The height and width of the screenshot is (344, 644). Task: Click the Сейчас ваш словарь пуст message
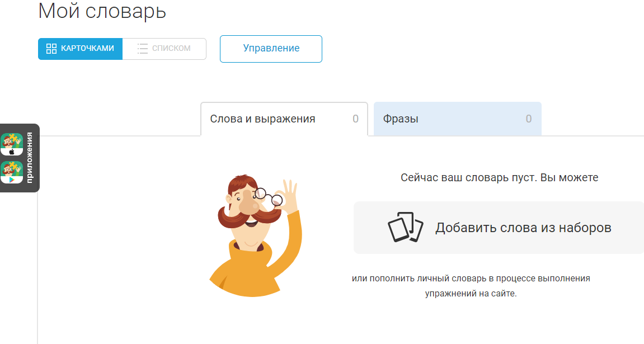point(500,177)
